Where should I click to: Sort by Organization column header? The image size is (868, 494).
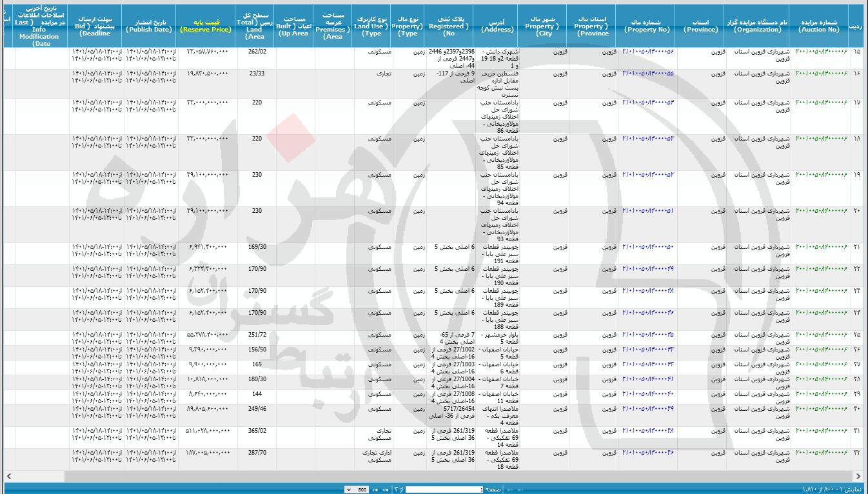(758, 26)
